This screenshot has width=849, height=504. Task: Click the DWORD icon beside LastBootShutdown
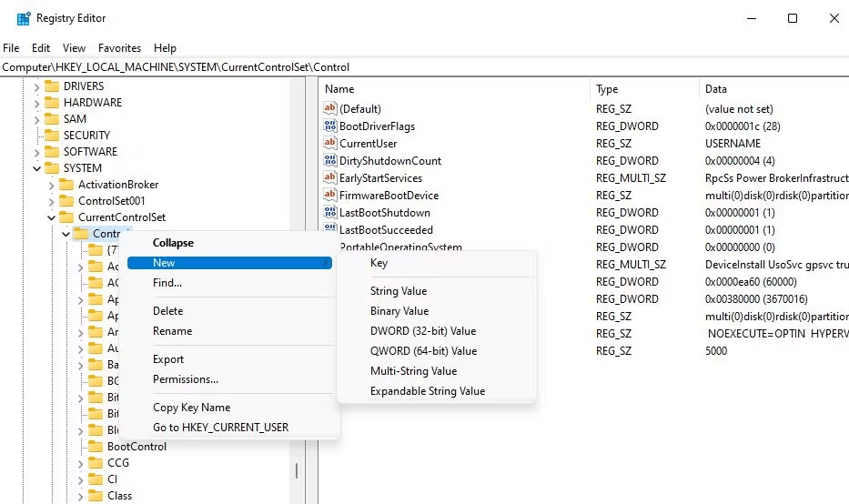tap(329, 212)
